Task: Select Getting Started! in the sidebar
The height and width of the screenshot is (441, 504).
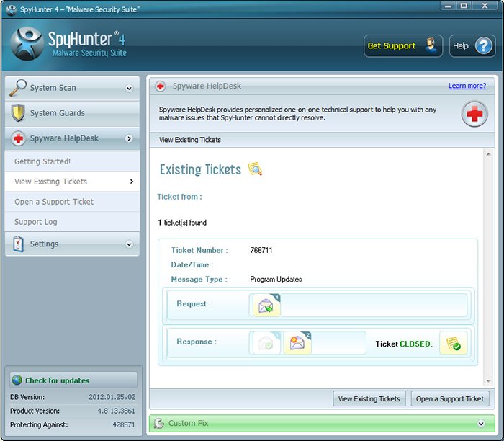Action: [x=42, y=161]
